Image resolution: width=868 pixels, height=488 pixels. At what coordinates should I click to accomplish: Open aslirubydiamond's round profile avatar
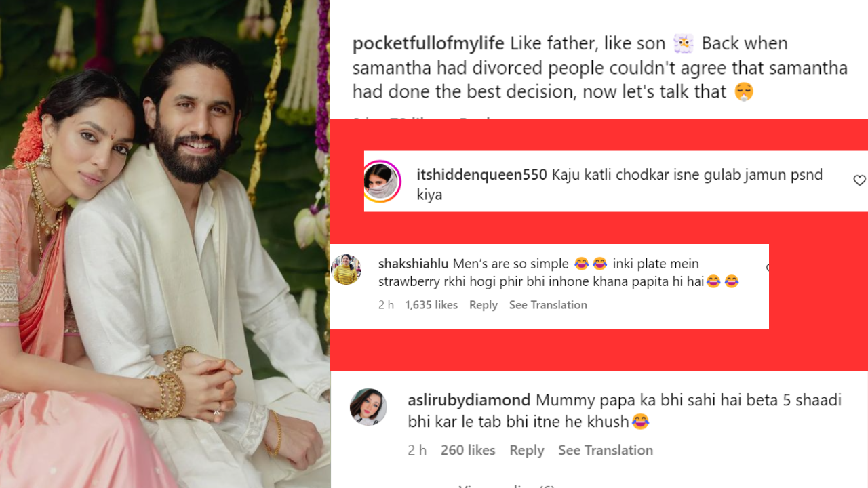click(x=368, y=407)
